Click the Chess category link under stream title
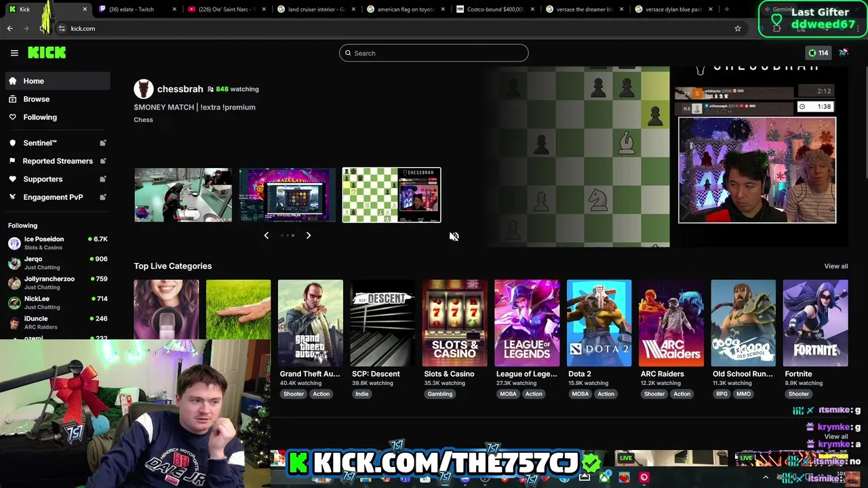This screenshot has height=488, width=868. pos(143,120)
